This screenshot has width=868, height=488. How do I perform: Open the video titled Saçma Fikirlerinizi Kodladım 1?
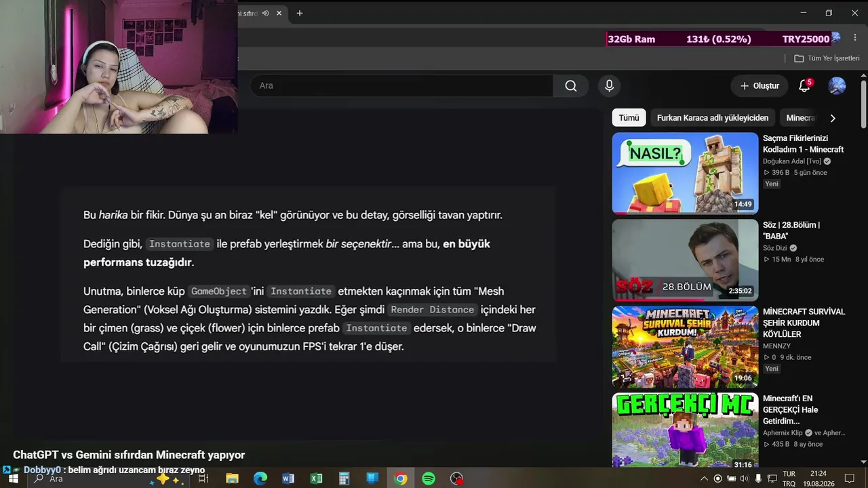pos(804,144)
